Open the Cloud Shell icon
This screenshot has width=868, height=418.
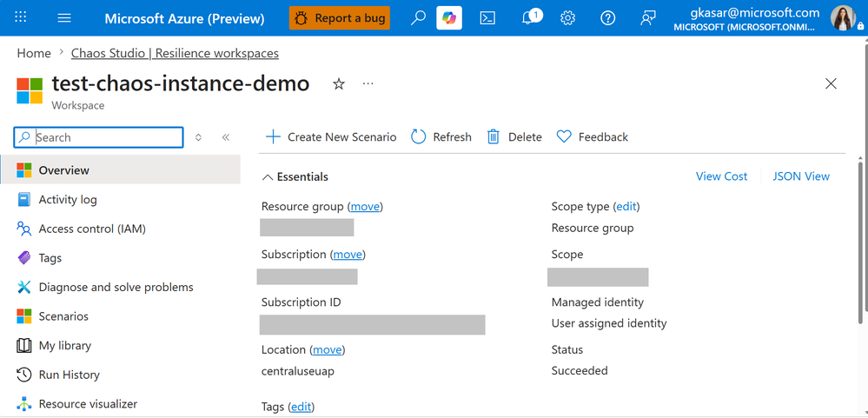click(487, 18)
